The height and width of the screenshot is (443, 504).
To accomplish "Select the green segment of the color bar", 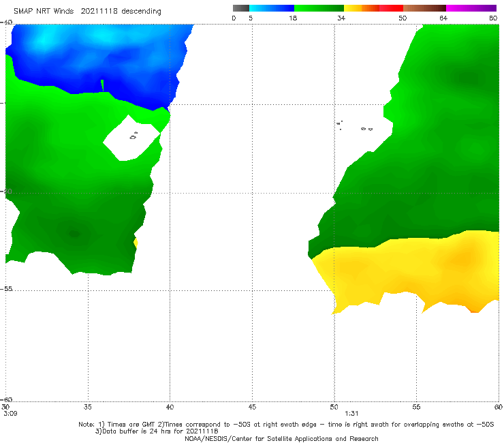I will point(319,8).
